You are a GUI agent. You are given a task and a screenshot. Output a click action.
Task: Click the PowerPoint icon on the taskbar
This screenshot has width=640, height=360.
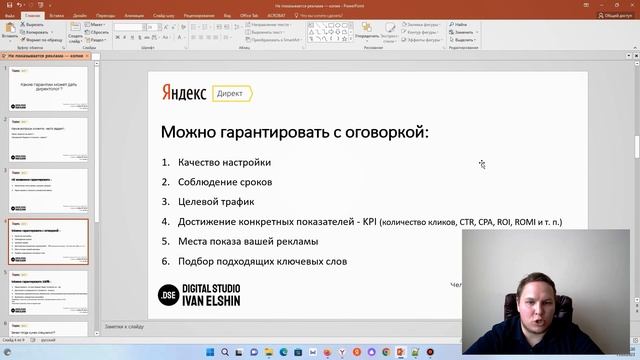tap(400, 352)
